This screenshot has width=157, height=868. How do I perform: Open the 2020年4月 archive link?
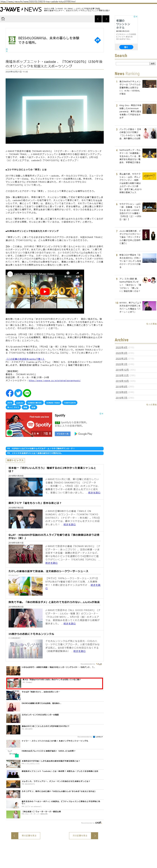[x=122, y=347]
